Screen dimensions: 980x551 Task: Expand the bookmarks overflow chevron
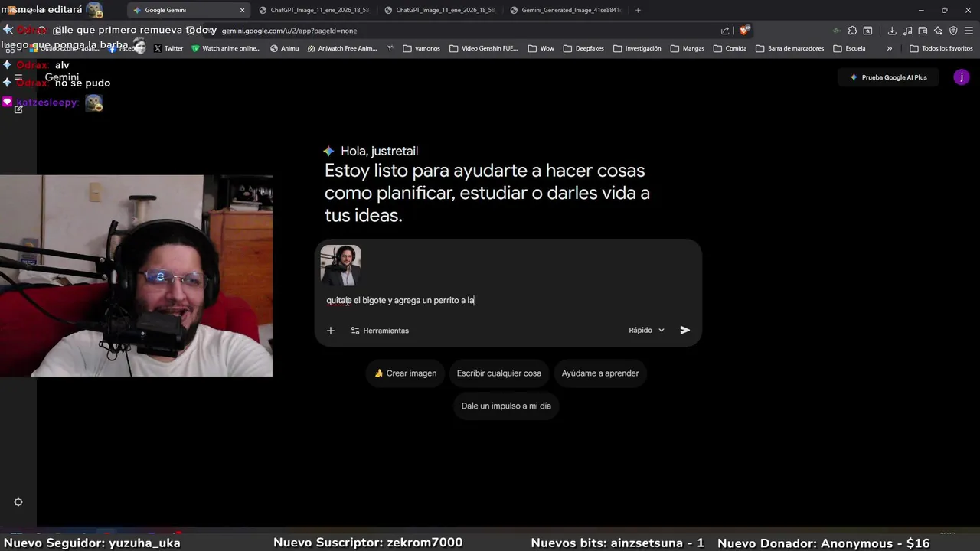click(889, 48)
